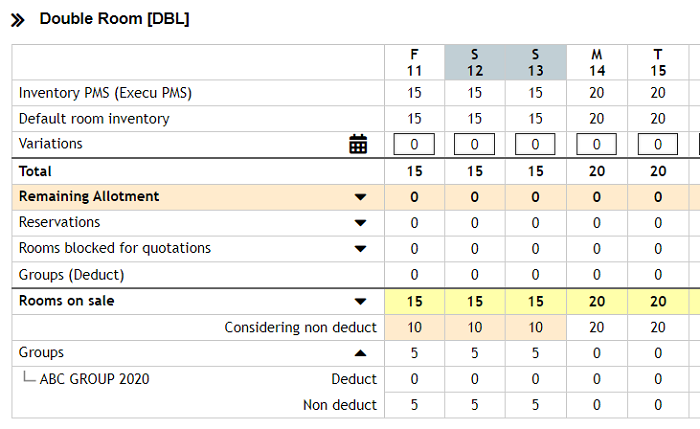
Task: Select the Variations field for Tuesday 15
Action: point(658,144)
